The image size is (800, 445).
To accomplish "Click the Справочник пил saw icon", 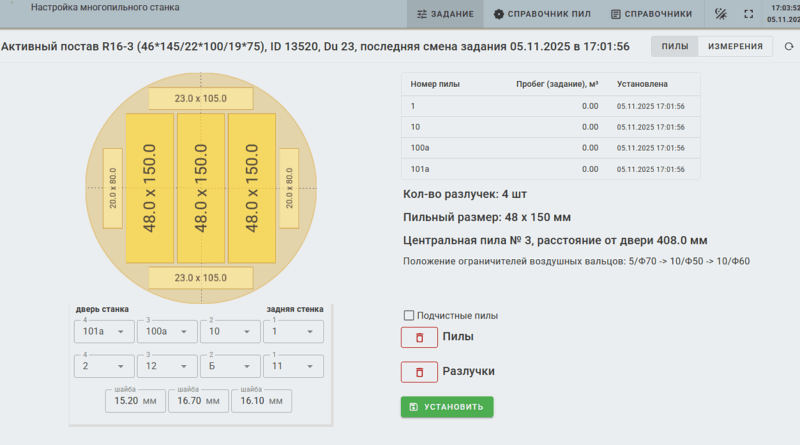I will [x=498, y=14].
